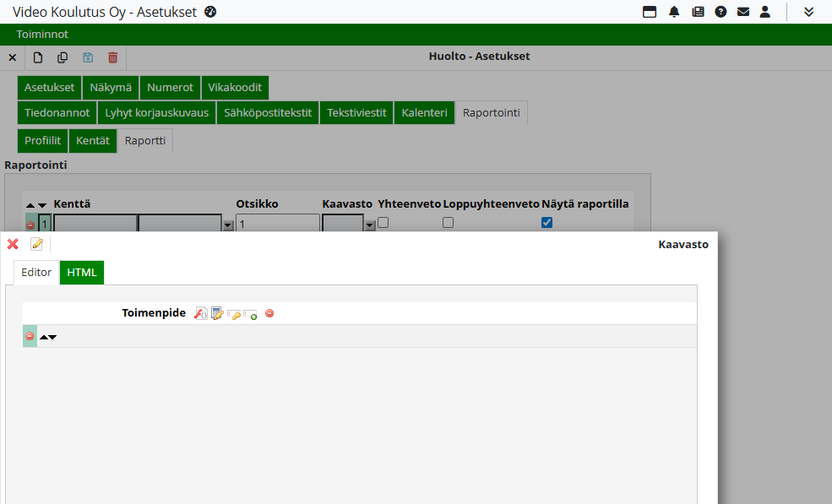Switch to the HTML tab

[x=82, y=273]
